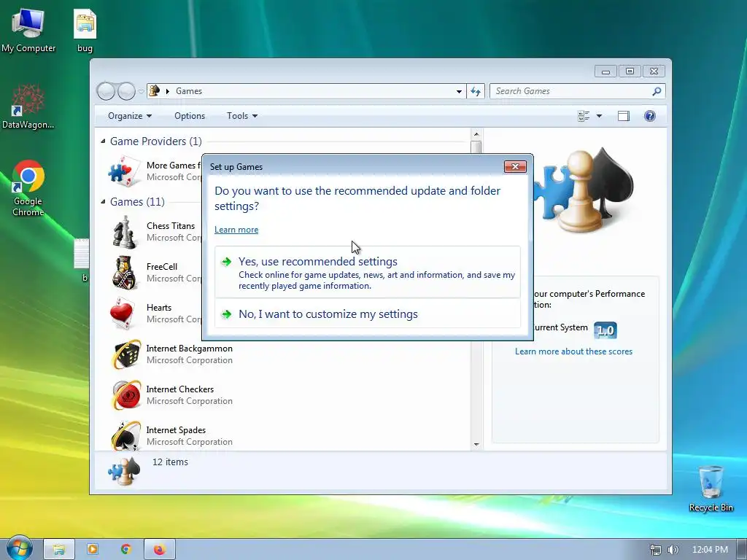Launch Google Chrome desktop shortcut
This screenshot has height=560, width=747.
(28, 187)
